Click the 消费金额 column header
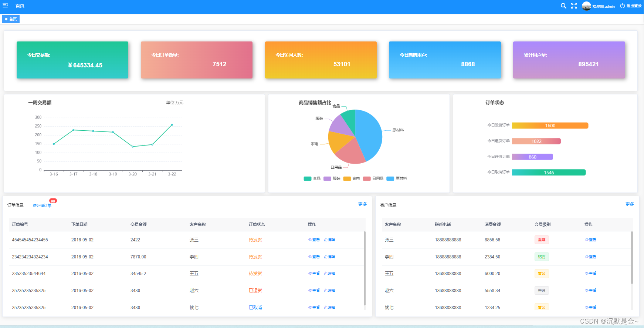The width and height of the screenshot is (644, 328). 493,224
